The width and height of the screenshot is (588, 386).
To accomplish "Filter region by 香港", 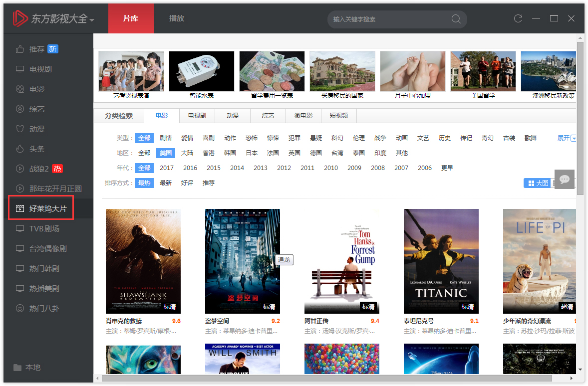I will pyautogui.click(x=209, y=153).
